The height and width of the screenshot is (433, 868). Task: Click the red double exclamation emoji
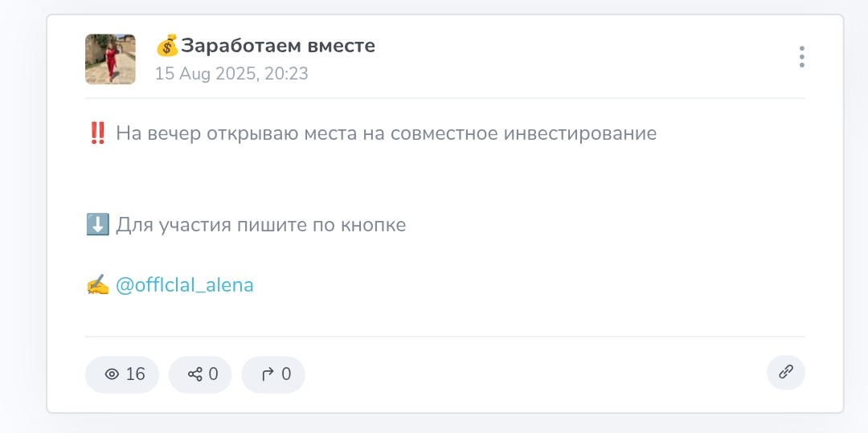pyautogui.click(x=96, y=133)
